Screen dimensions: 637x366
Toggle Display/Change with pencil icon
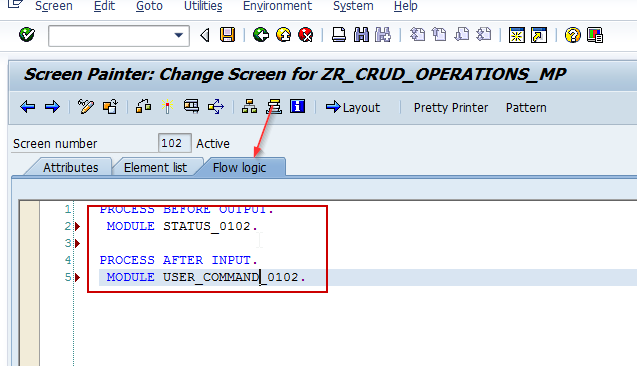click(86, 107)
